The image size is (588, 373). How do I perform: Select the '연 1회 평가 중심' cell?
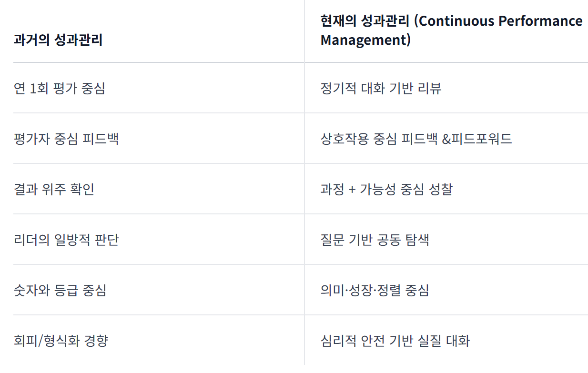(60, 89)
